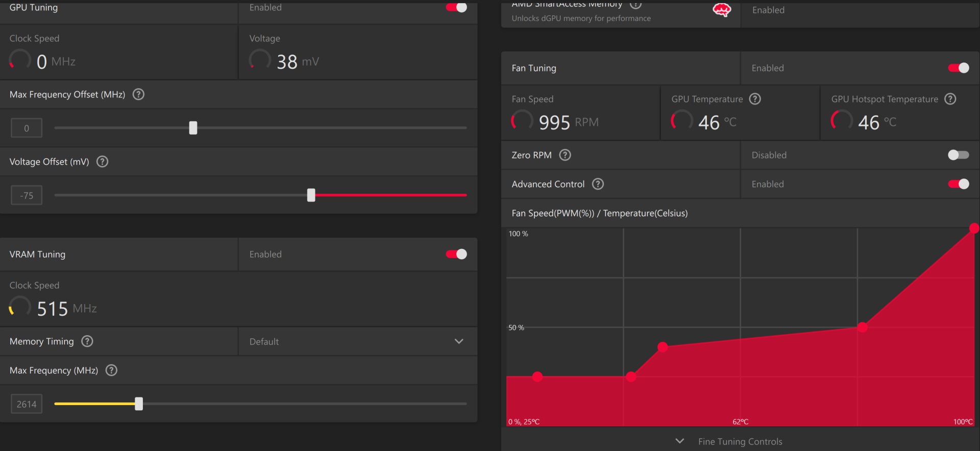Image resolution: width=980 pixels, height=451 pixels.
Task: Select the fan curve point at 50%
Action: tap(862, 327)
